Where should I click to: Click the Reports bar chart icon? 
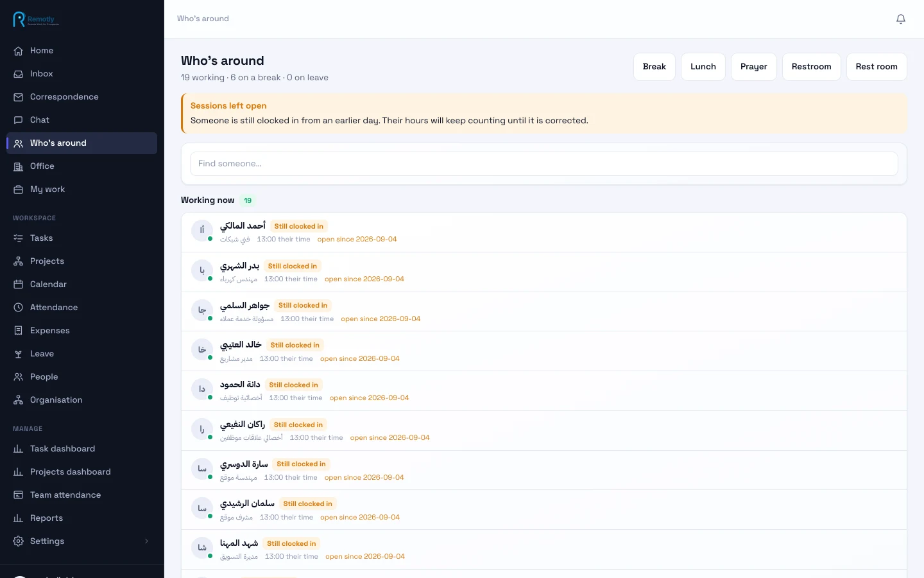tap(19, 518)
